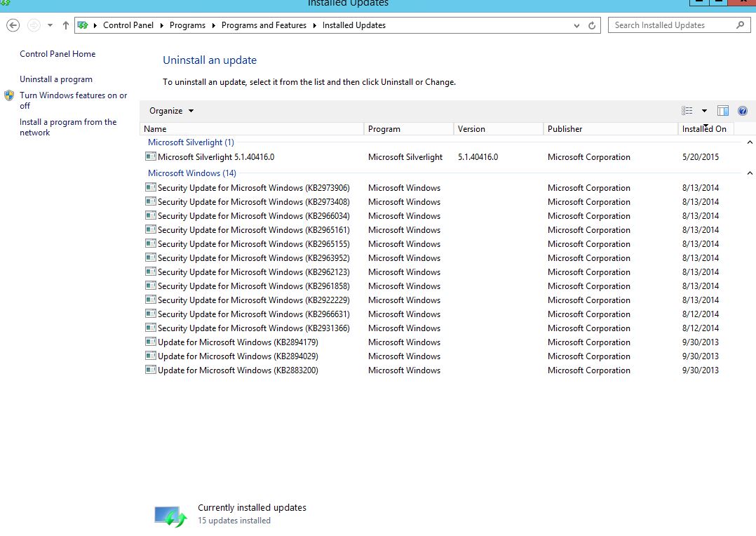Click the icon beside KB2961858
Viewport: 756px width, 536px height.
(x=150, y=285)
